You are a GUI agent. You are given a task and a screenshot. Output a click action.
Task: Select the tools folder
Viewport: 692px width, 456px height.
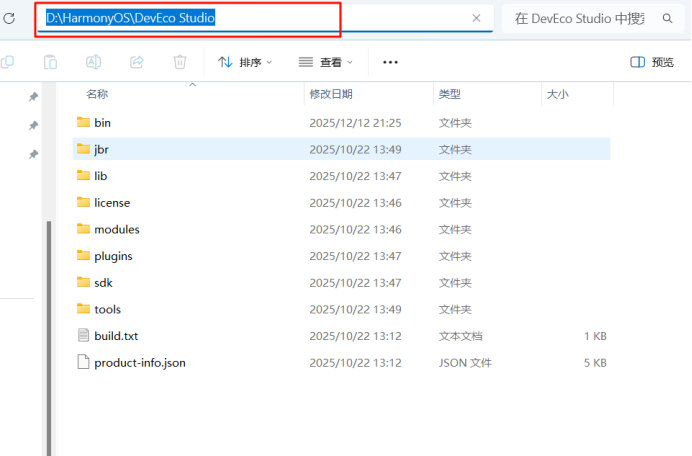(x=341, y=309)
